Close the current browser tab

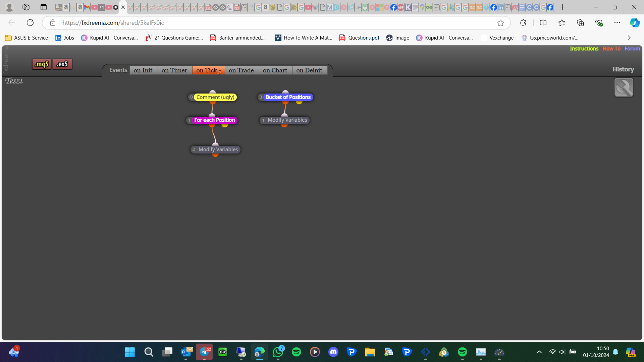[x=123, y=7]
